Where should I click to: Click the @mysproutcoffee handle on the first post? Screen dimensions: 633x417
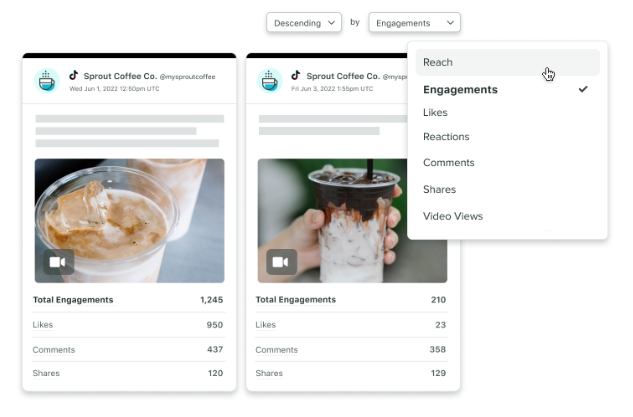point(187,77)
